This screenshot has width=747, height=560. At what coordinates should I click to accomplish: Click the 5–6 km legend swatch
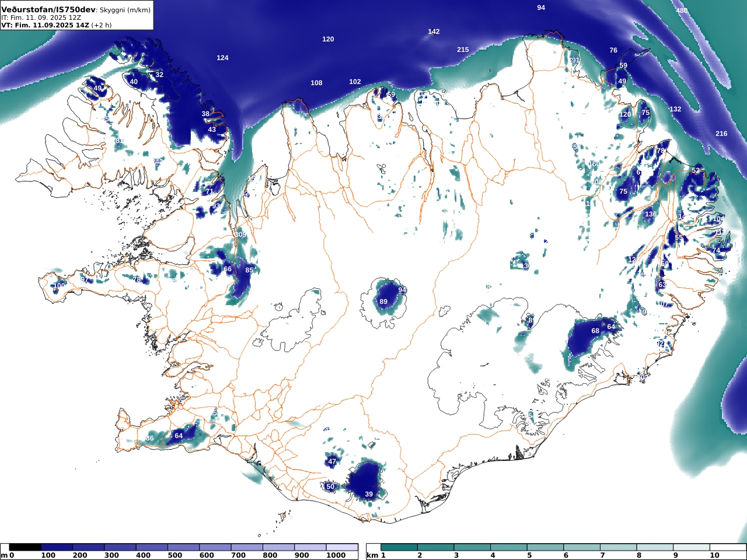pos(545,547)
